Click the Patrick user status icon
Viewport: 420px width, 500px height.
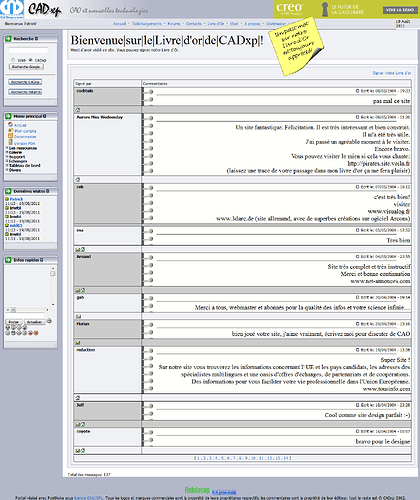7,199
